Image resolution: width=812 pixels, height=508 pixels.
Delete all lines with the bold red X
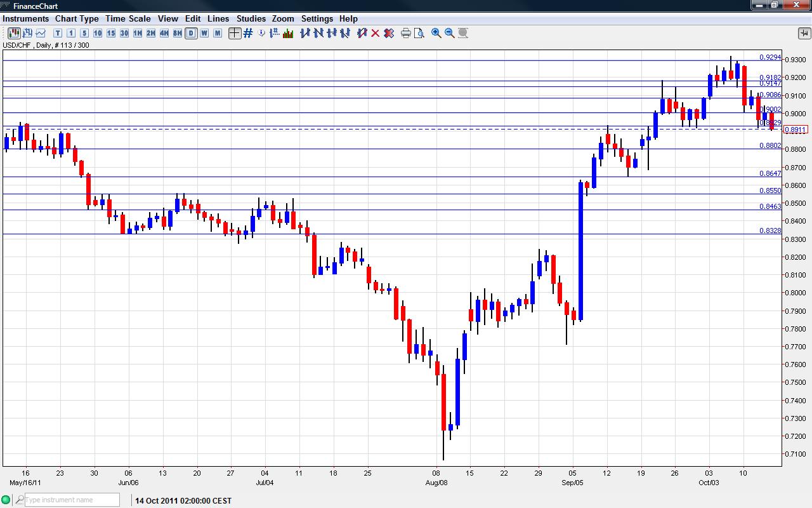pos(389,33)
